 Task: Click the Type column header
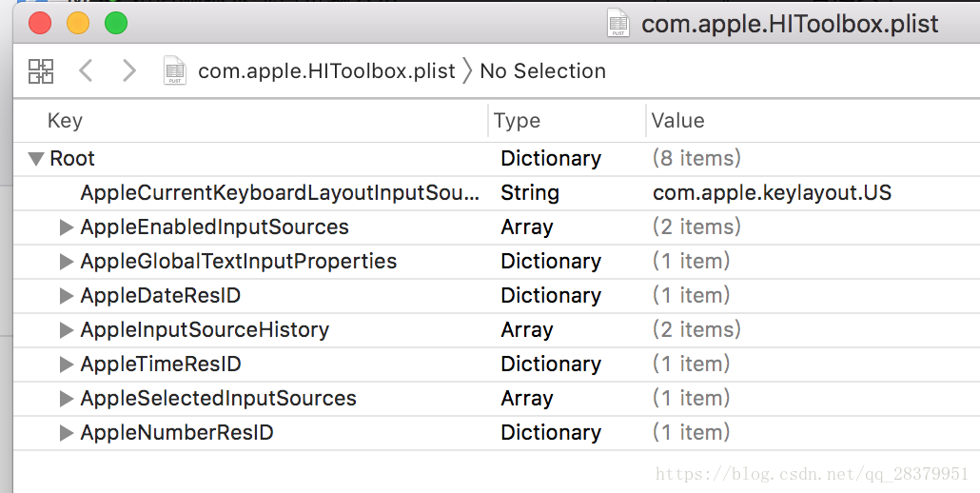[x=518, y=121]
